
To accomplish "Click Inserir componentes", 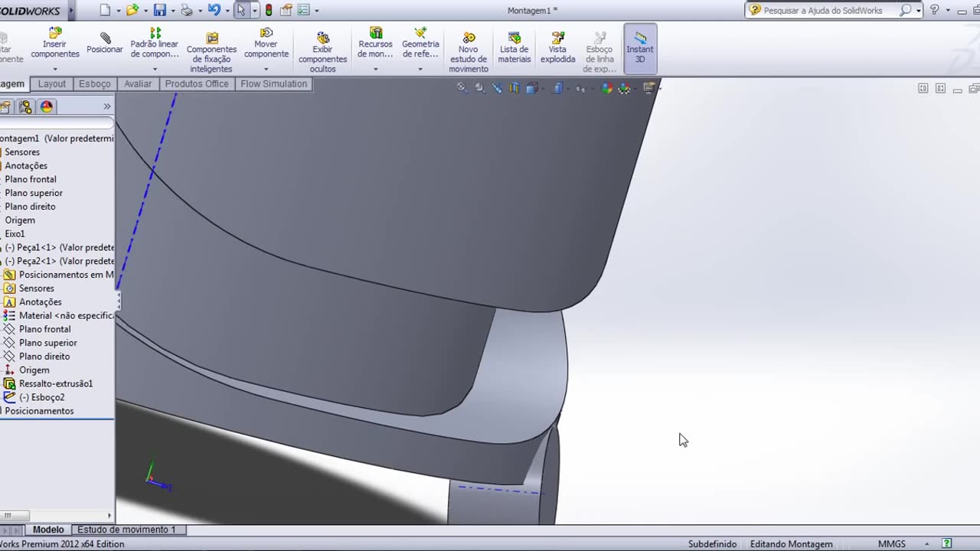I will [55, 43].
